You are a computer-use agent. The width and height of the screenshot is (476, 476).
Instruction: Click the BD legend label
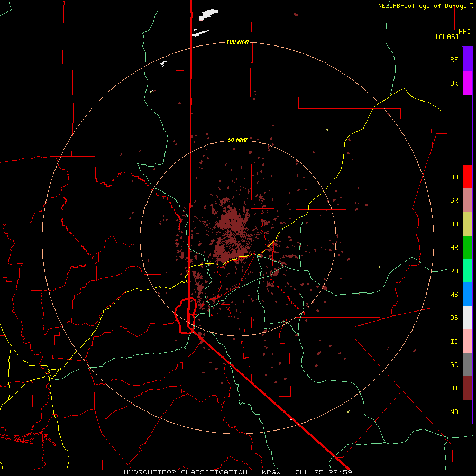(x=454, y=224)
